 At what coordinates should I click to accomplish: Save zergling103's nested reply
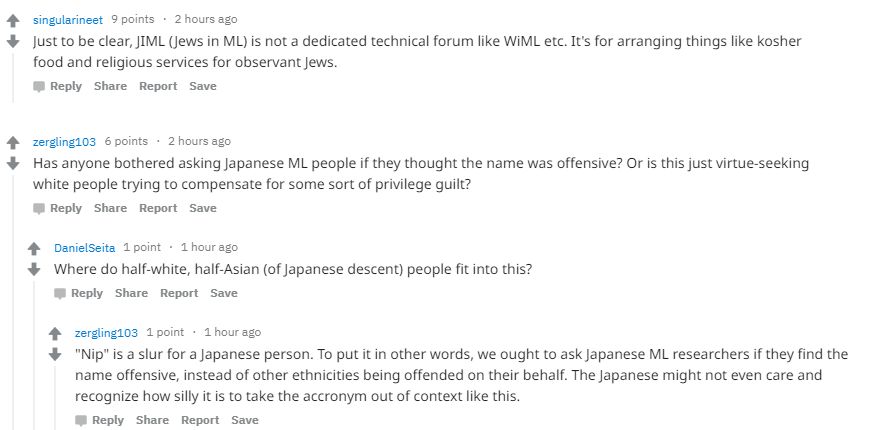point(245,420)
